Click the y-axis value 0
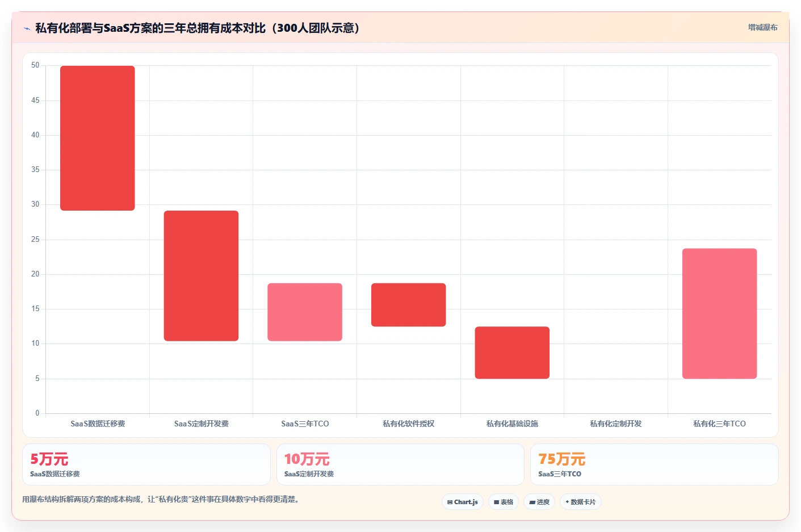Viewport: 801px width, 532px height. (37, 413)
